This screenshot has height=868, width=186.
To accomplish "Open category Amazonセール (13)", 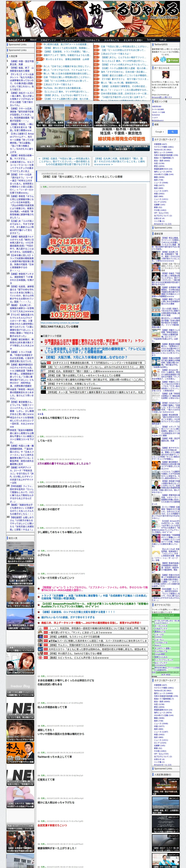I will click(162, 224).
